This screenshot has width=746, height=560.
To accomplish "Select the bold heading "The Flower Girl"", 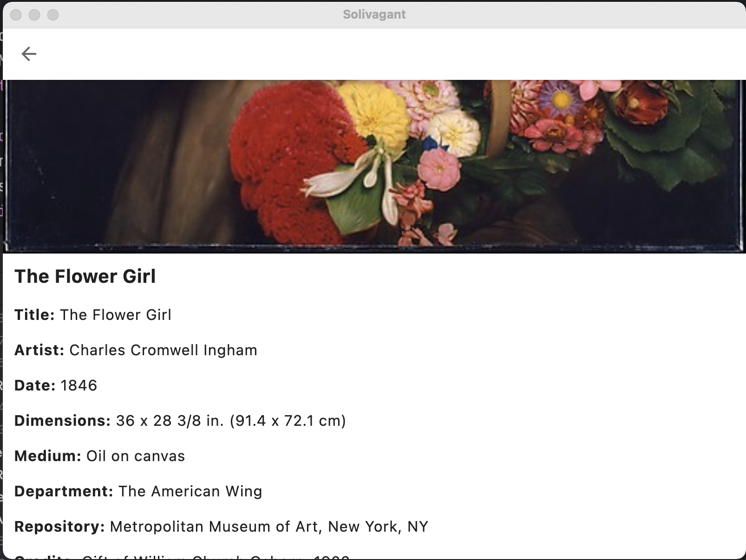I will (85, 276).
